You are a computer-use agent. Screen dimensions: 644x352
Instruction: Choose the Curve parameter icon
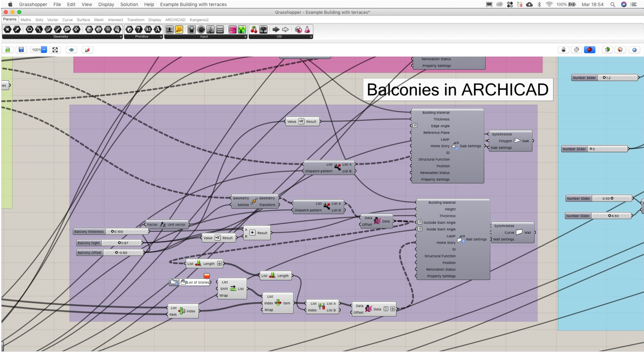click(x=48, y=30)
